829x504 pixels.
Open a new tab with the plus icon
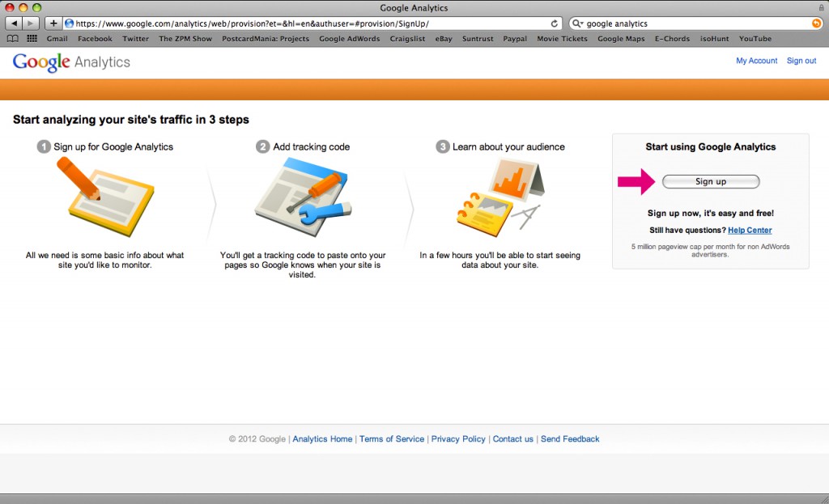pos(53,23)
